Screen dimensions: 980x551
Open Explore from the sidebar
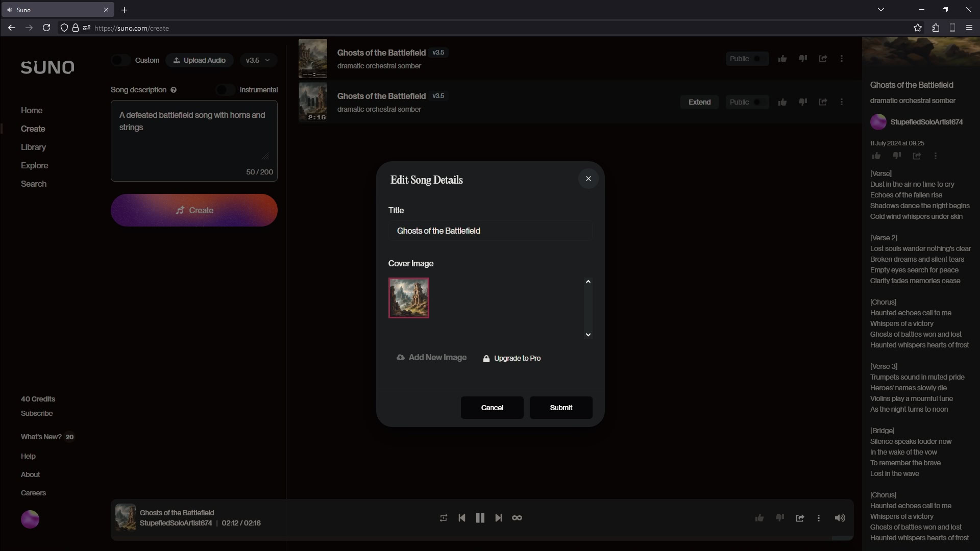click(34, 165)
